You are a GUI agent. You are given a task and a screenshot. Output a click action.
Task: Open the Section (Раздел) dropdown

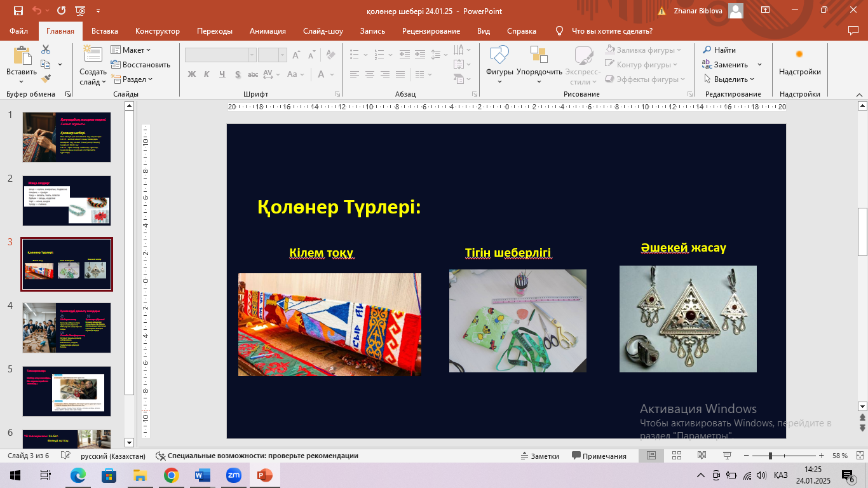point(133,79)
